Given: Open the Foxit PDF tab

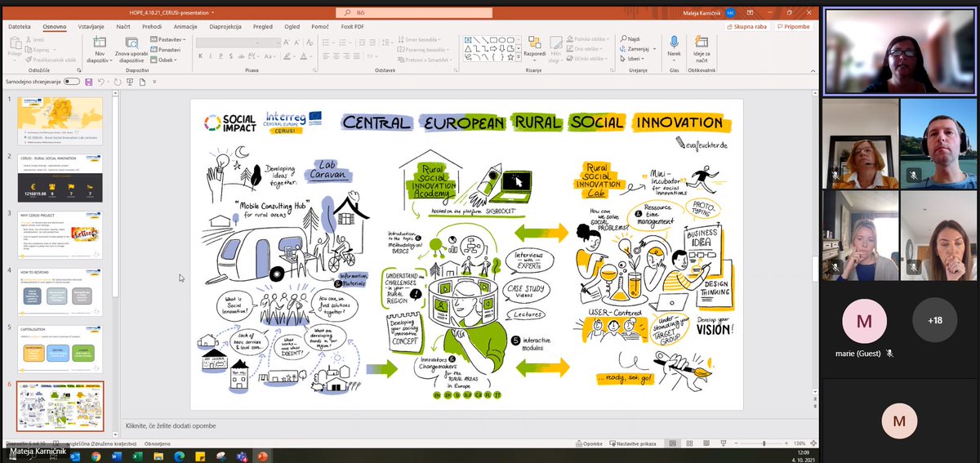Looking at the screenshot, I should point(353,26).
